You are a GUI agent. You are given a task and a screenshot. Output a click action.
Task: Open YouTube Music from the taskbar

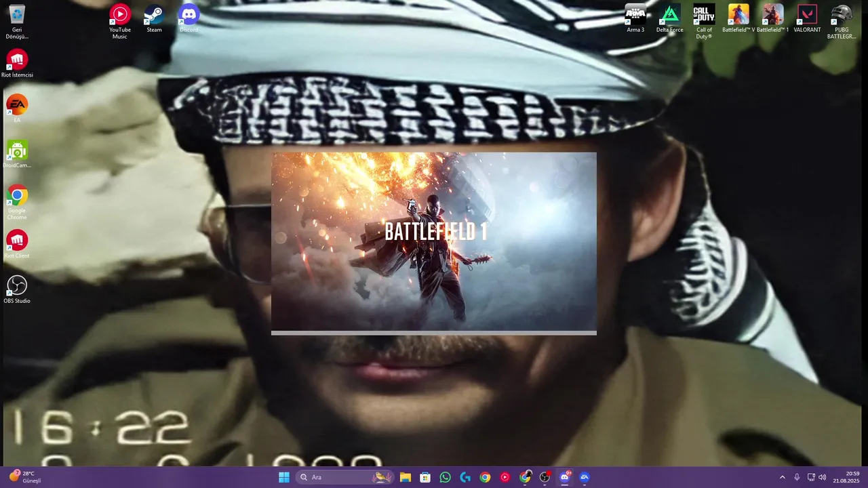tap(505, 477)
